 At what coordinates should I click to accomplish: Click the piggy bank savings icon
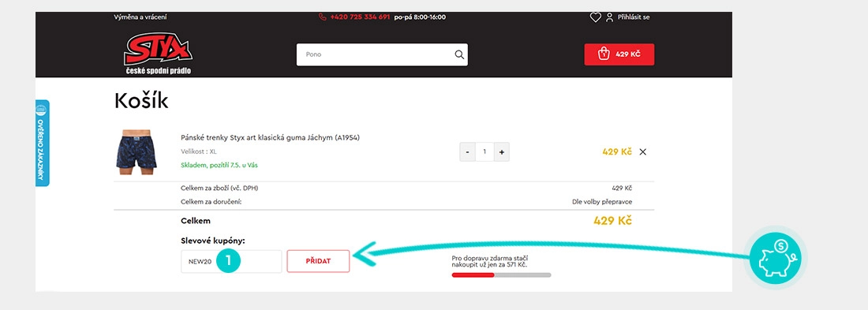pyautogui.click(x=776, y=257)
